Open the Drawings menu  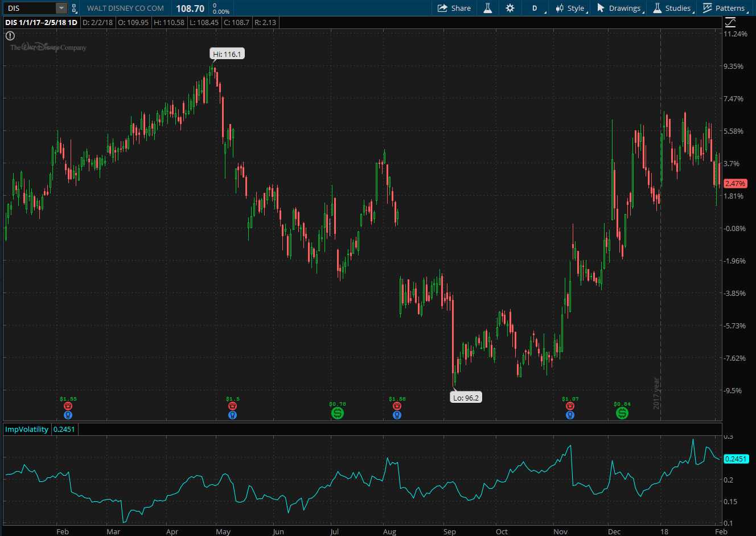[619, 8]
